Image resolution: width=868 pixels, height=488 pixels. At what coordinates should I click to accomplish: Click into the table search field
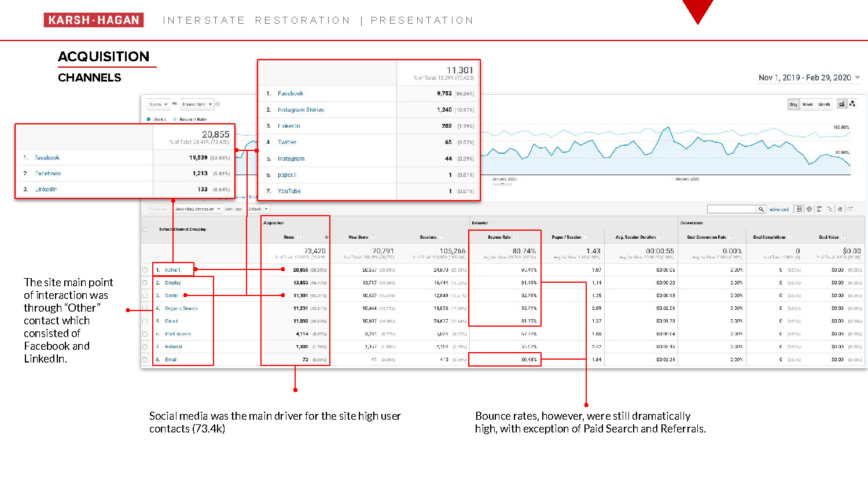pyautogui.click(x=731, y=209)
